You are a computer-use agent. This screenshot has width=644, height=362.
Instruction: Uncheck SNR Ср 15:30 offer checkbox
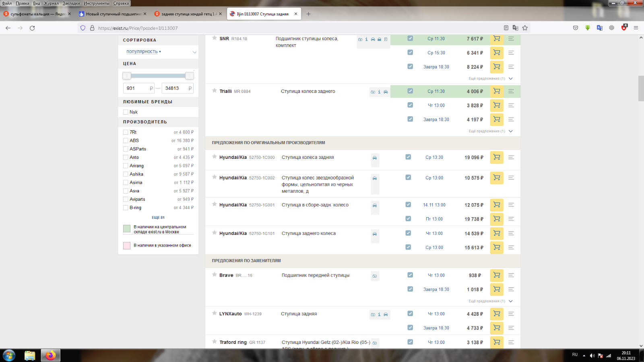(x=410, y=52)
